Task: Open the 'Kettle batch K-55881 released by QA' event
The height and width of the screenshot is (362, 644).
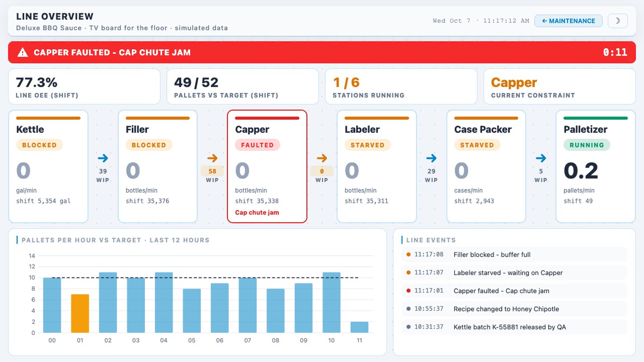Action: click(514, 327)
